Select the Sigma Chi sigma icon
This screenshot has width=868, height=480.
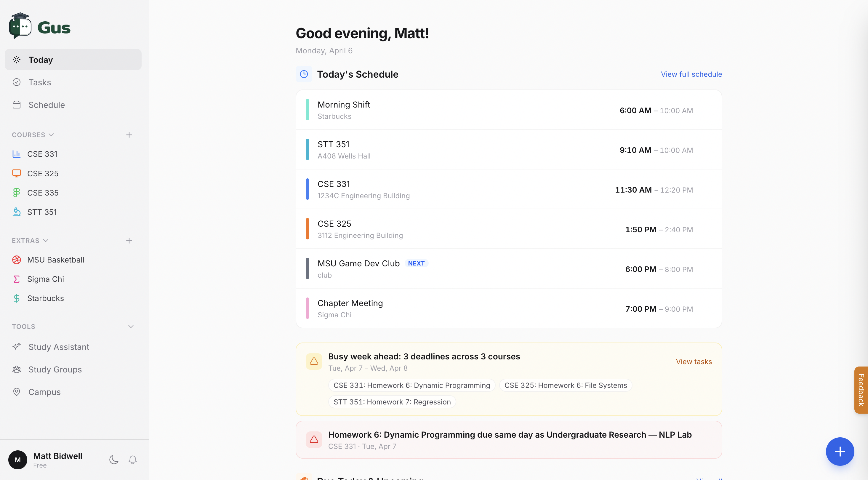pyautogui.click(x=17, y=279)
